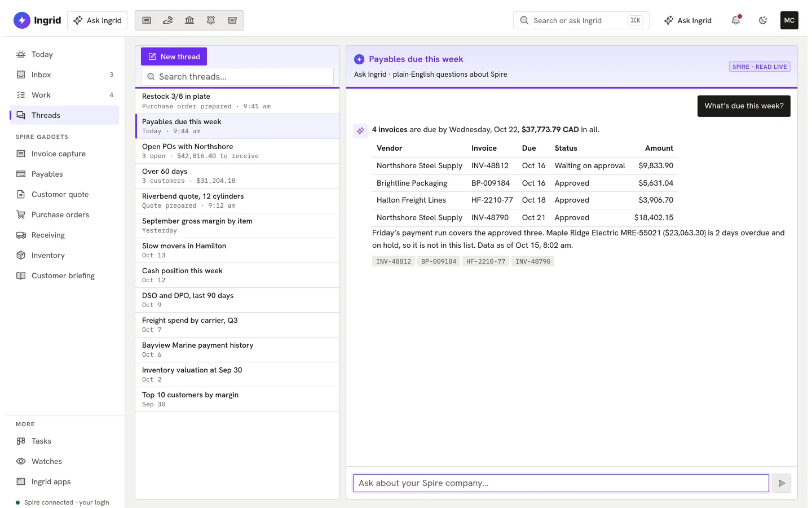The image size is (812, 508).
Task: Open Open POs with Northshore thread
Action: tap(237, 151)
